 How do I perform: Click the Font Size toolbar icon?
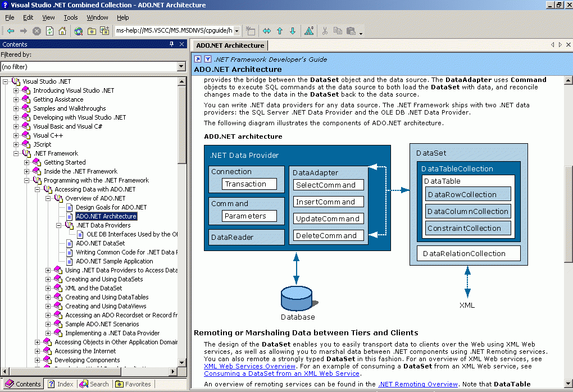309,31
